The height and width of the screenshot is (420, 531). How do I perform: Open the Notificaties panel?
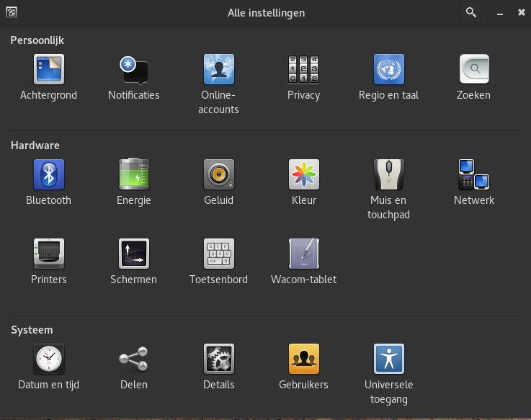pos(134,78)
